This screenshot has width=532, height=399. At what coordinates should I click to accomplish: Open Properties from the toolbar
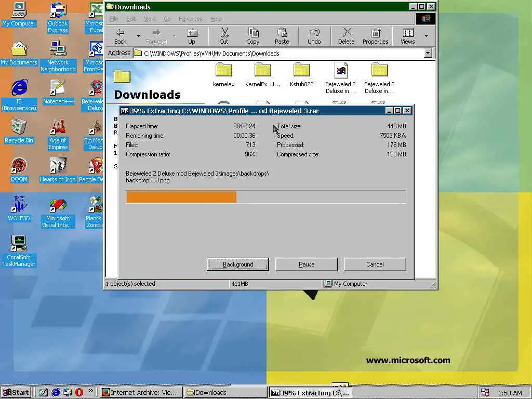pyautogui.click(x=375, y=36)
